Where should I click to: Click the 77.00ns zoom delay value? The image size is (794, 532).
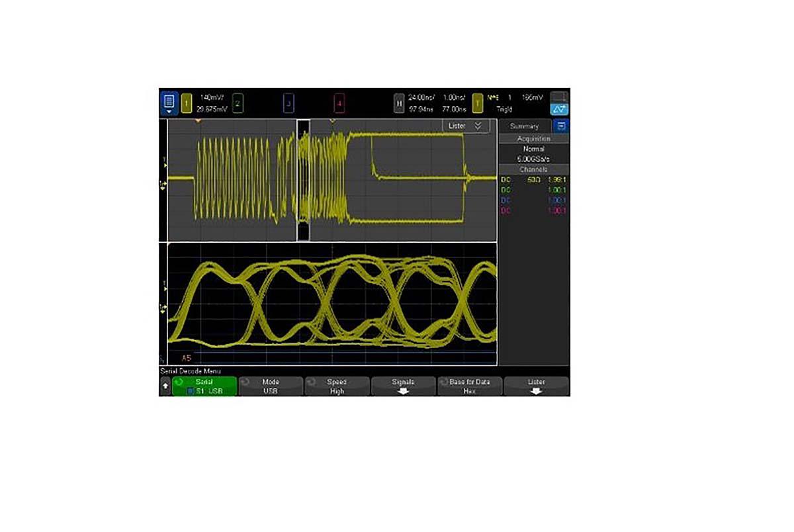[x=455, y=109]
